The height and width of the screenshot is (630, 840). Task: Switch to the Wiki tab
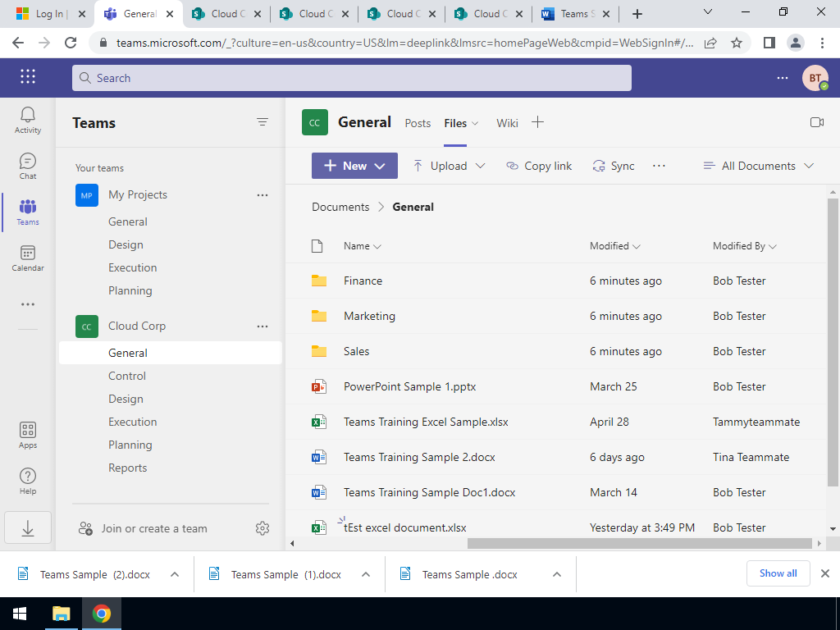coord(507,123)
